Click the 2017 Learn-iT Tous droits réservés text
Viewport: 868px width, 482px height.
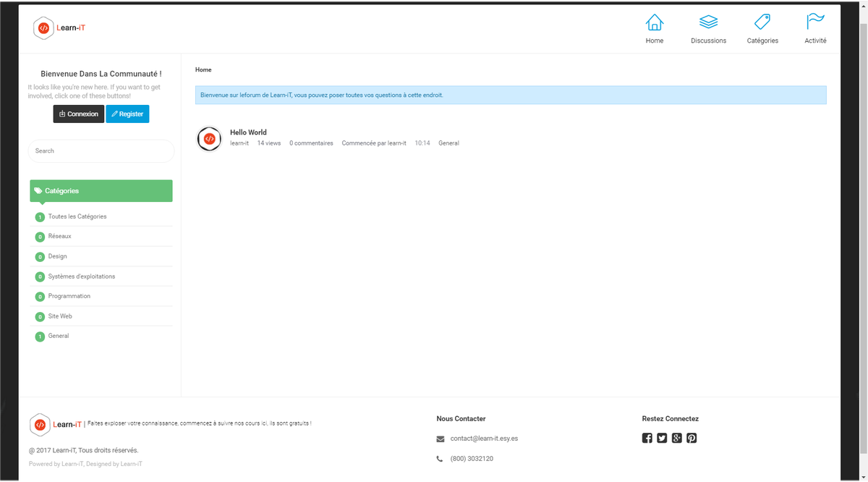(x=83, y=450)
